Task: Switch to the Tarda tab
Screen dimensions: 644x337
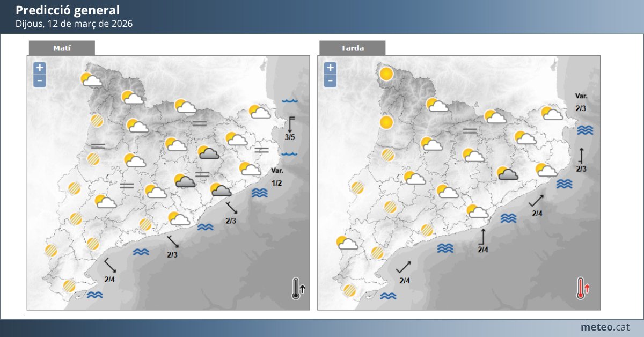Action: (352, 48)
